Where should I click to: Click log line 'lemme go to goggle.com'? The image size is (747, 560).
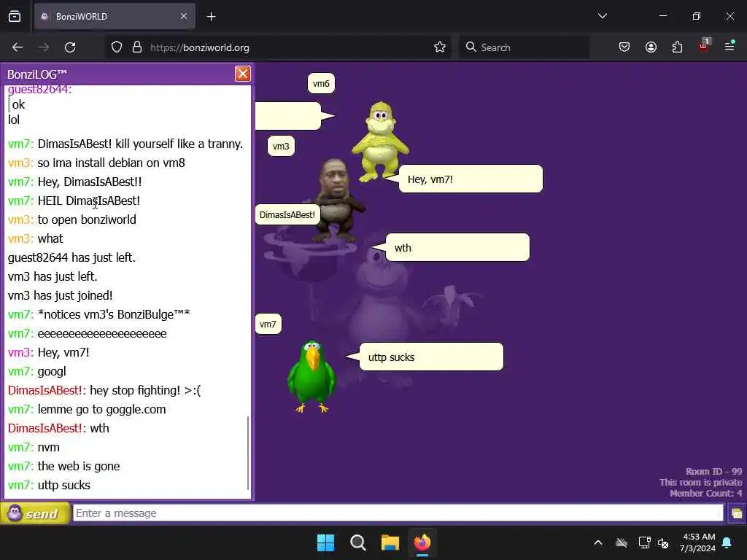[x=101, y=410]
